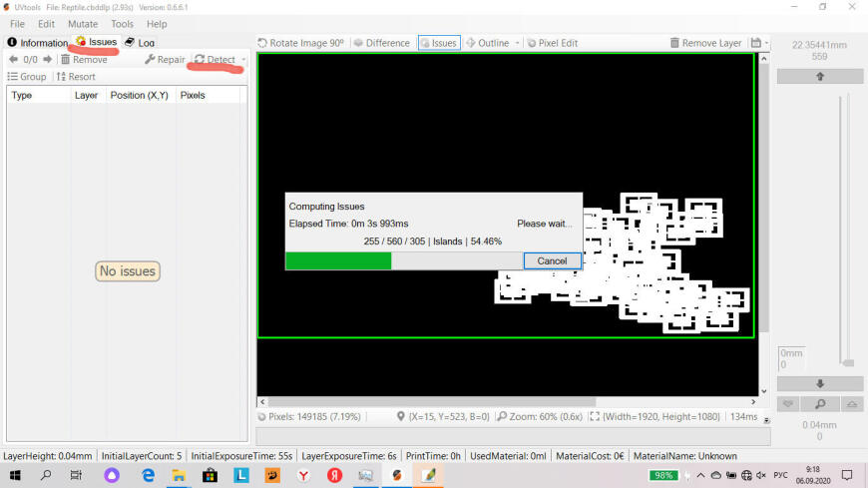Click the layer down arrow button
The width and height of the screenshot is (868, 488).
click(820, 384)
